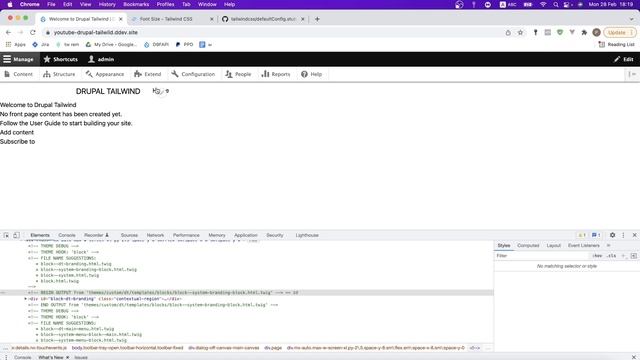Open the Configuration admin menu

[193, 74]
